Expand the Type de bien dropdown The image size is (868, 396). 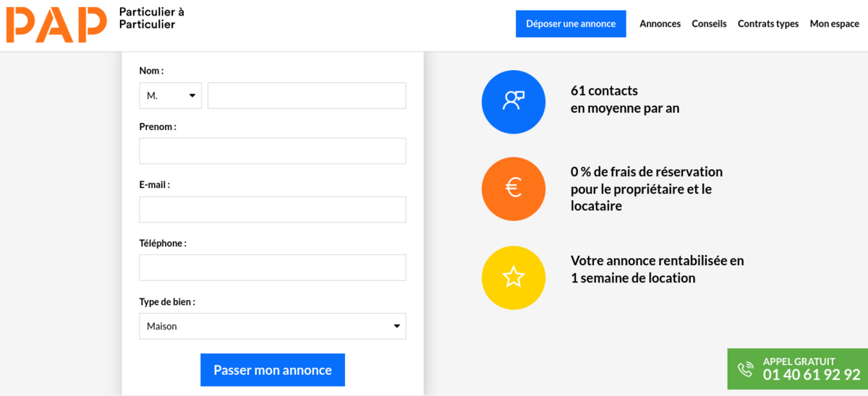point(273,326)
